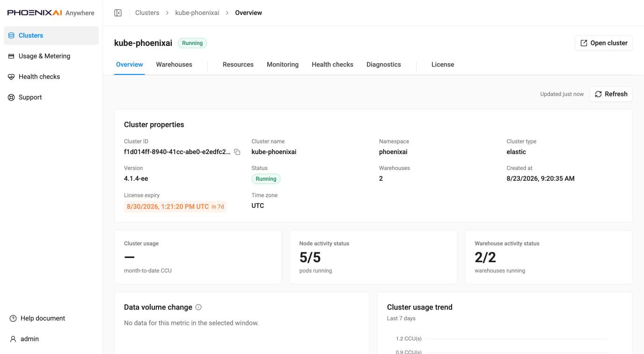Go to Health checks in the sidebar
The image size is (644, 354).
pyautogui.click(x=51, y=77)
